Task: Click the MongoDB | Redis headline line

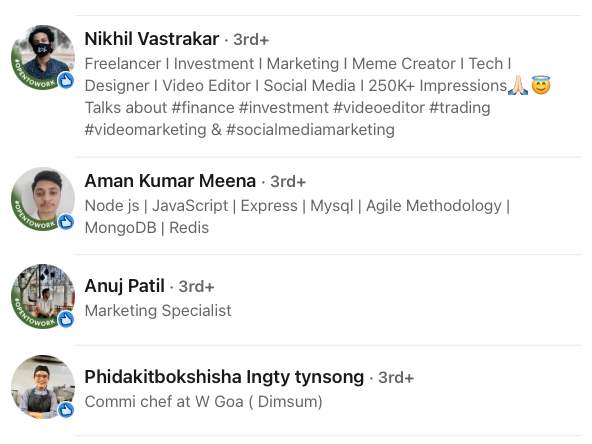Action: 147,228
